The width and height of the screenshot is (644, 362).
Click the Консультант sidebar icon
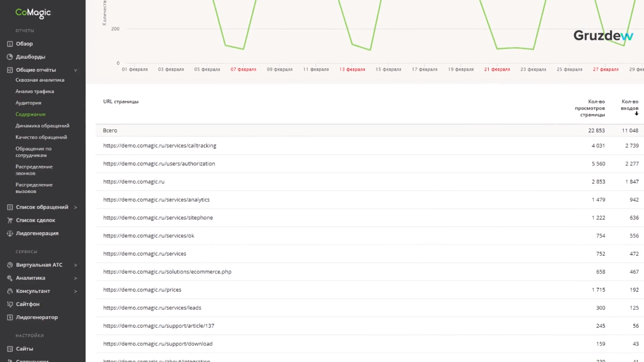click(x=9, y=291)
